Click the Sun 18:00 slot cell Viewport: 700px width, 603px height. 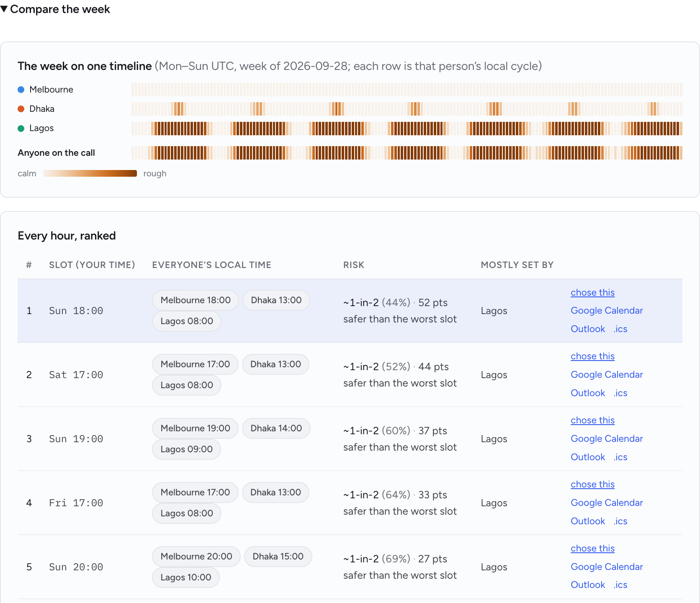pos(76,311)
